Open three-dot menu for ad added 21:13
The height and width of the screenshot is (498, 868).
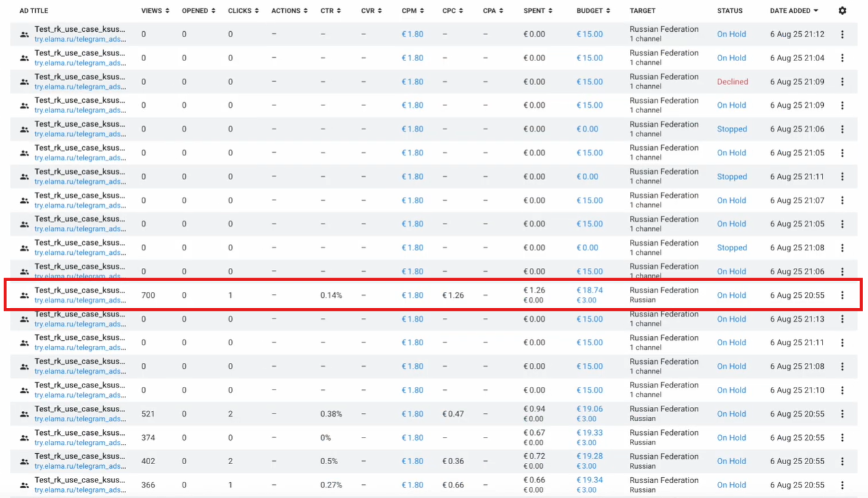tap(842, 319)
